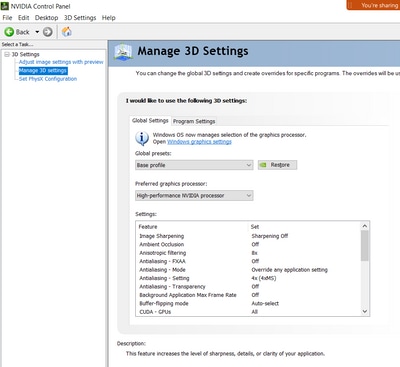Click the Home icon in toolbar

click(x=67, y=32)
